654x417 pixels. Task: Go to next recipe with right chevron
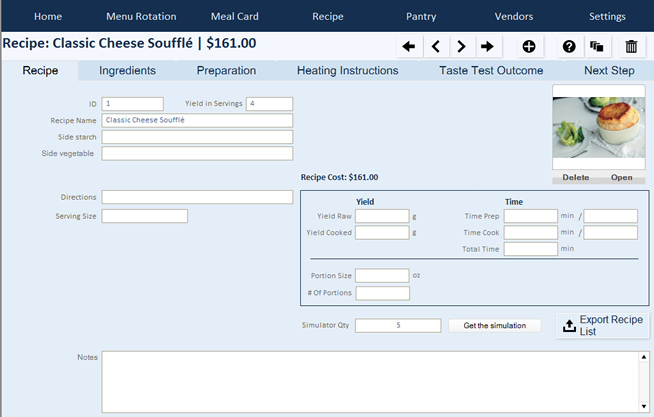click(x=461, y=46)
